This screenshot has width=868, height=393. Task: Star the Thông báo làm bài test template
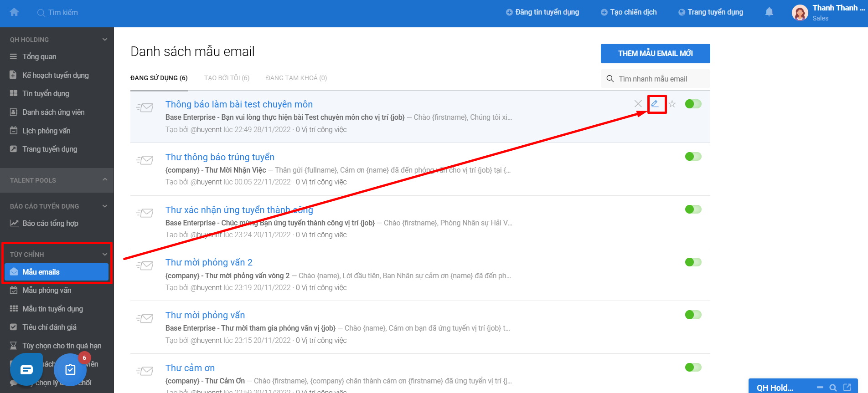pos(672,104)
